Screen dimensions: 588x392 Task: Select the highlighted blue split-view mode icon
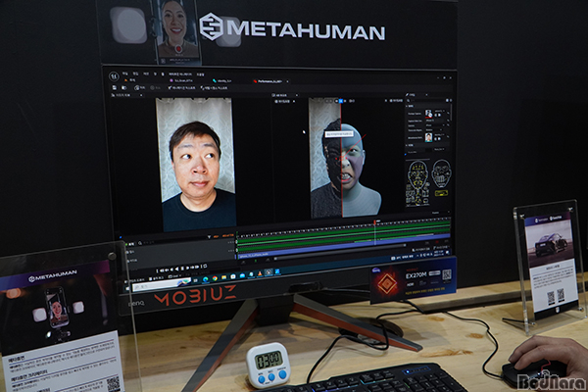click(340, 101)
